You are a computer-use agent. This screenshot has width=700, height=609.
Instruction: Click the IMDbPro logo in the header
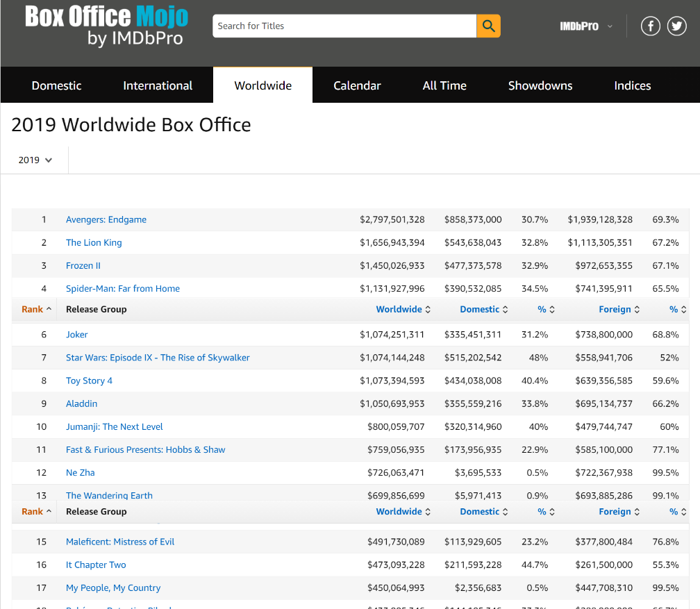pos(579,26)
